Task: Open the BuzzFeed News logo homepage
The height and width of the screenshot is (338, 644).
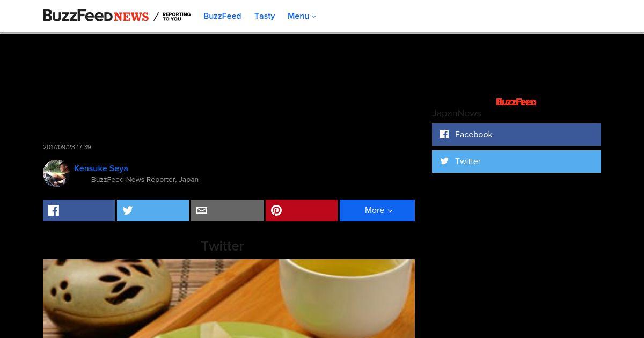Action: coord(96,16)
